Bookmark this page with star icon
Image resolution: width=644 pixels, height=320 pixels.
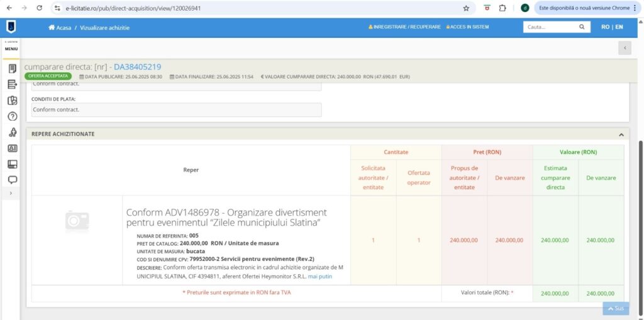tap(466, 8)
